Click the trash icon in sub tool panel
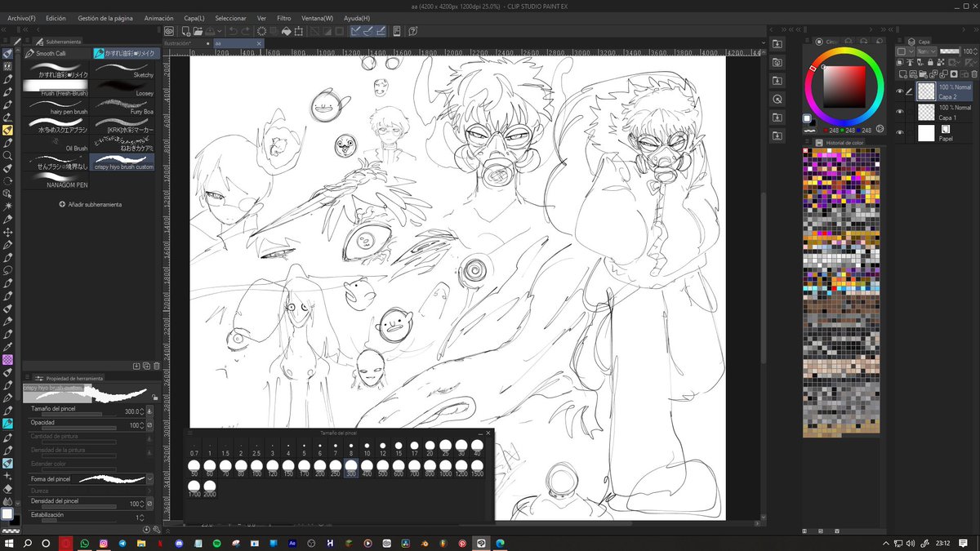 [x=157, y=366]
